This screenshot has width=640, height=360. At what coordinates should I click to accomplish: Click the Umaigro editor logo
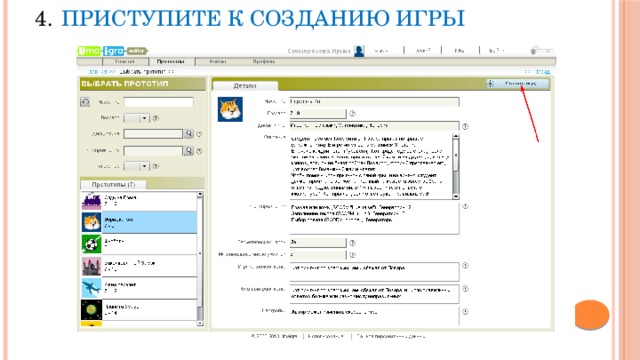click(112, 51)
